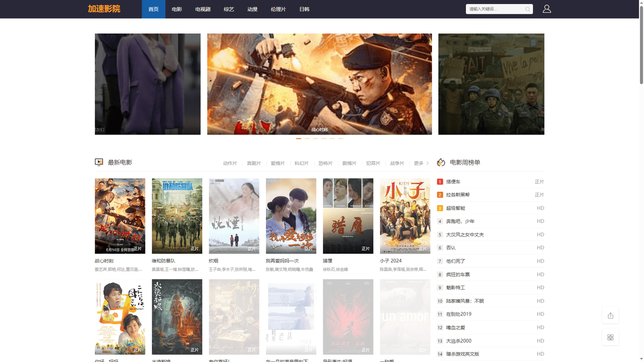The width and height of the screenshot is (644, 362).
Task: Open the 动漫 nav tab
Action: click(x=252, y=9)
